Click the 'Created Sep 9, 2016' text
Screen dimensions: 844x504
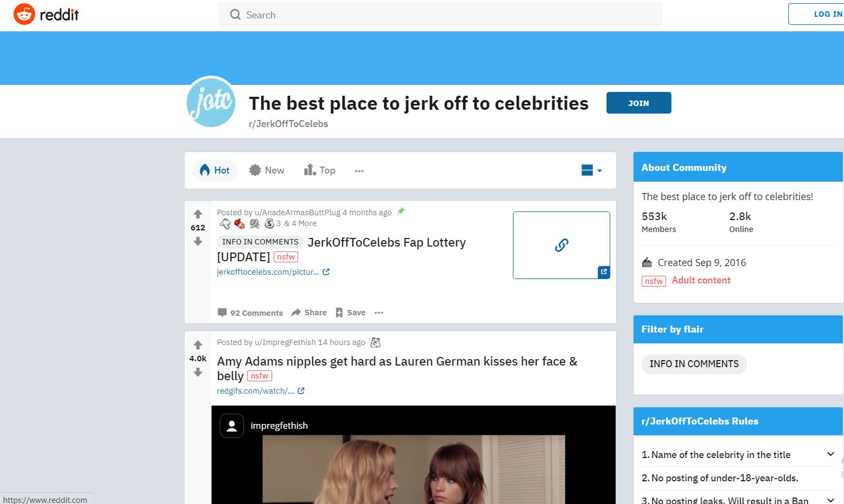702,263
